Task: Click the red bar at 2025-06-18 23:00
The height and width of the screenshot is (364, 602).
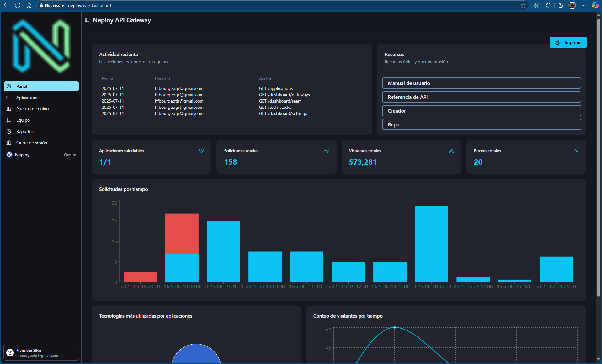Action: [140, 277]
